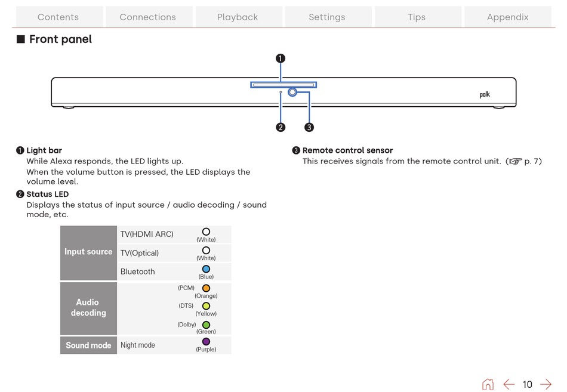Click the polk logo on the soundbar
This screenshot has height=392, width=567.
point(485,94)
